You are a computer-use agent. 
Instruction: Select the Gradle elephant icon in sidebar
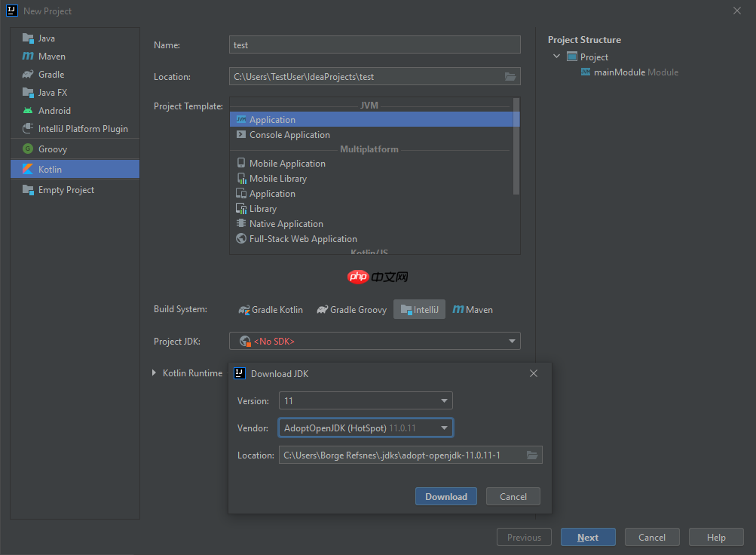coord(28,75)
